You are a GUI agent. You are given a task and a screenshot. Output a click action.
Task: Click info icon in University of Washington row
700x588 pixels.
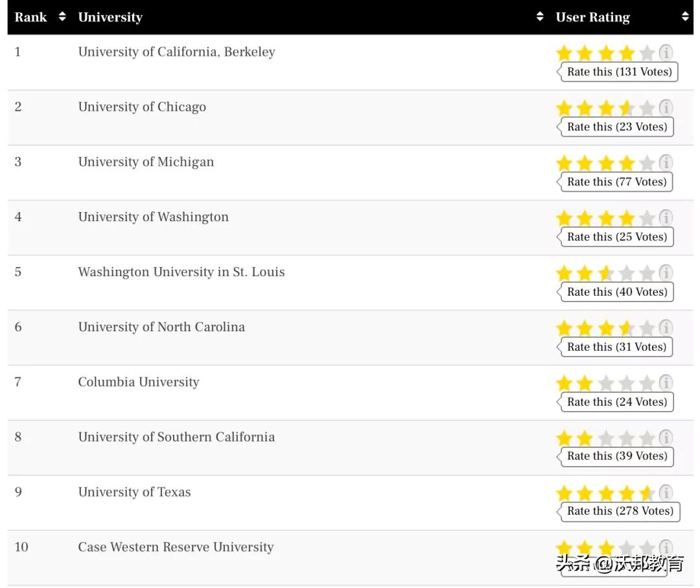[666, 218]
